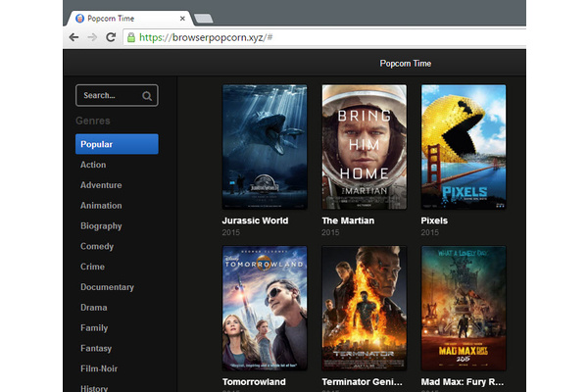Reload the page with the refresh icon
Screen dimensions: 588x392
[x=111, y=37]
